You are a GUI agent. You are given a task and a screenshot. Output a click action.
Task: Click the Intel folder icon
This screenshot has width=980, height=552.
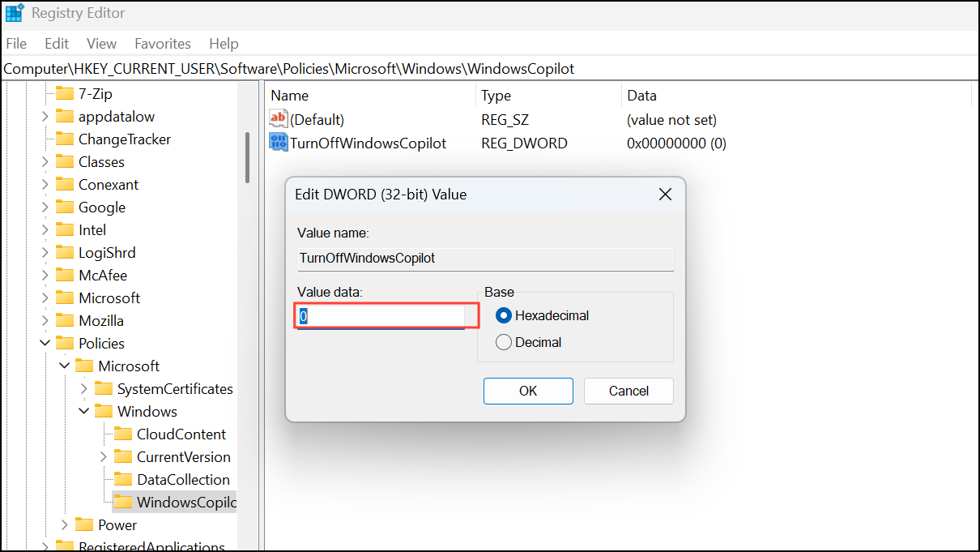65,229
